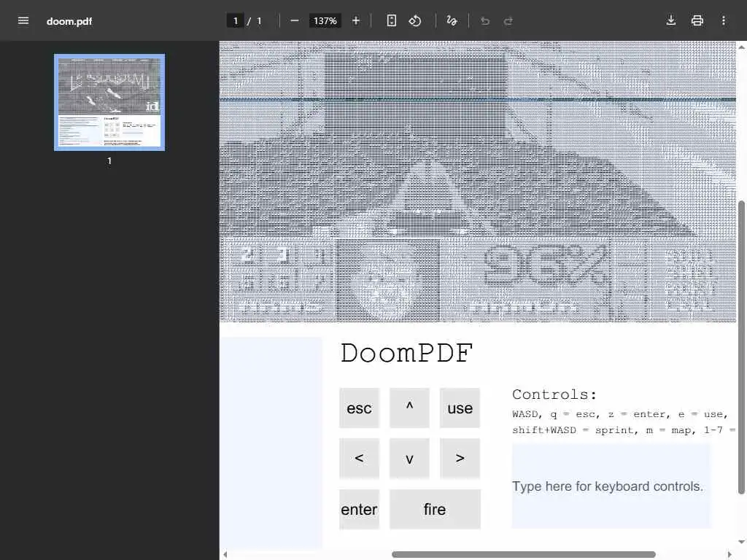Zoom in with the plus icon
The width and height of the screenshot is (747, 560).
[x=356, y=20]
